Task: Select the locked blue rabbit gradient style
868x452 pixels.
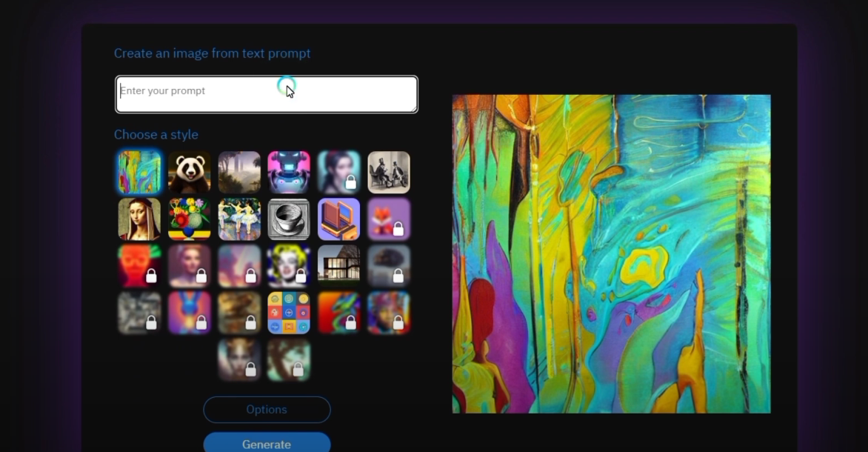Action: (x=190, y=313)
